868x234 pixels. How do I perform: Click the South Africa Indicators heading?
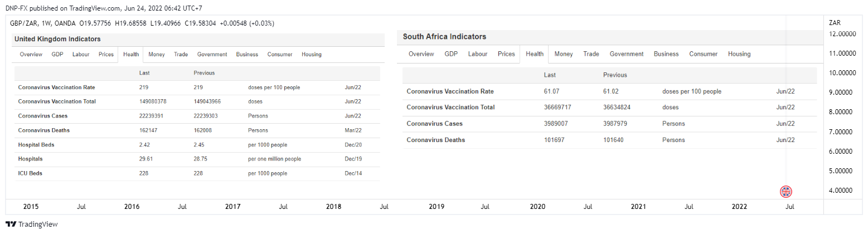pyautogui.click(x=445, y=37)
